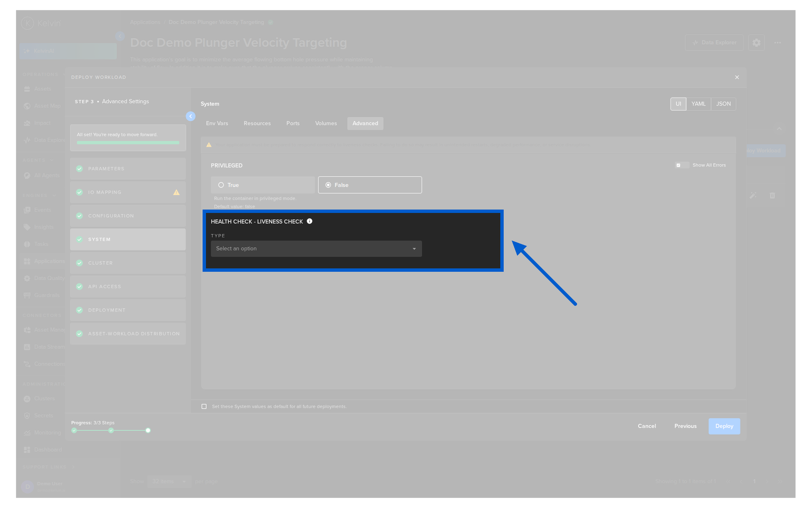Image resolution: width=812 pixels, height=508 pixels.
Task: Open the Health Check Type dropdown
Action: (316, 248)
